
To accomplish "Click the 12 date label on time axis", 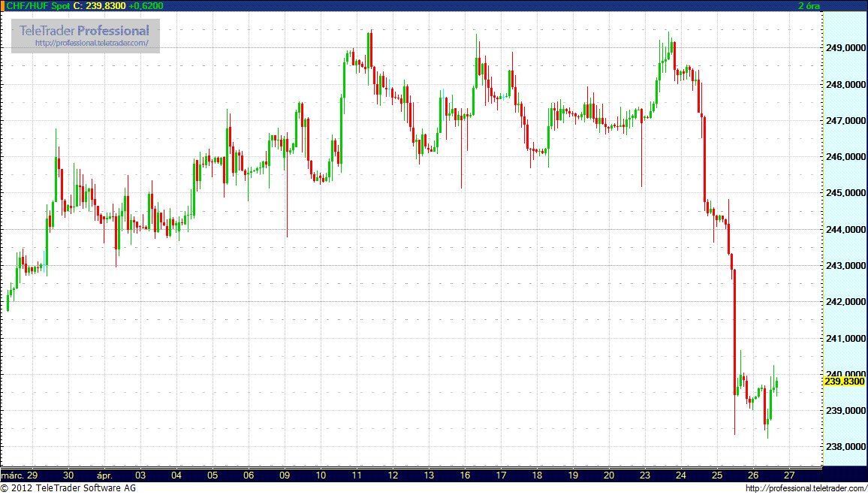I will click(x=393, y=475).
